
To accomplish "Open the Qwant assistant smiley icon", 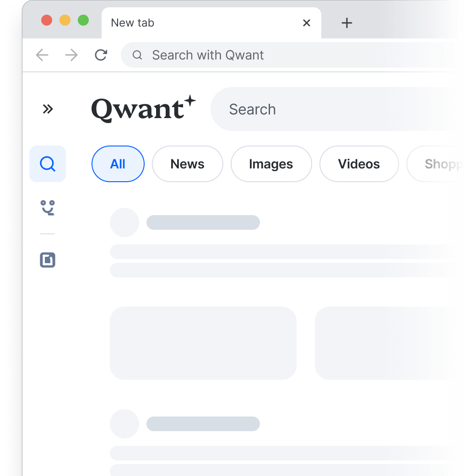I will 48,208.
